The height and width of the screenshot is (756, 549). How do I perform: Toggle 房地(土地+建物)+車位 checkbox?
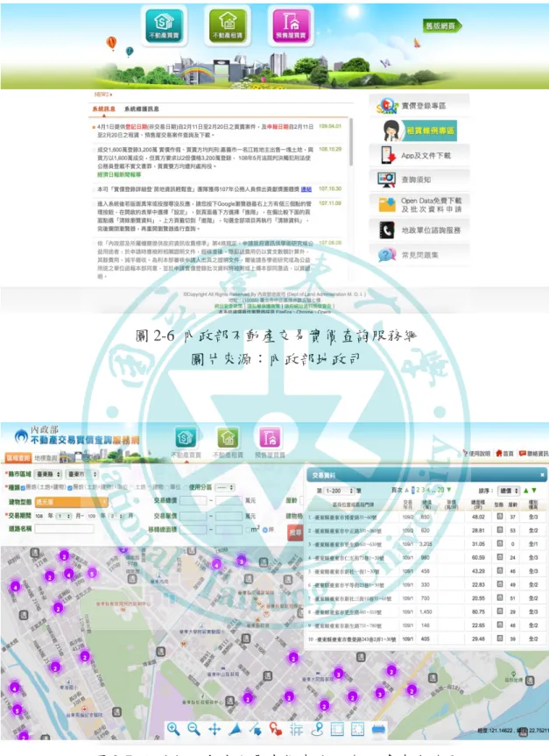[70, 487]
